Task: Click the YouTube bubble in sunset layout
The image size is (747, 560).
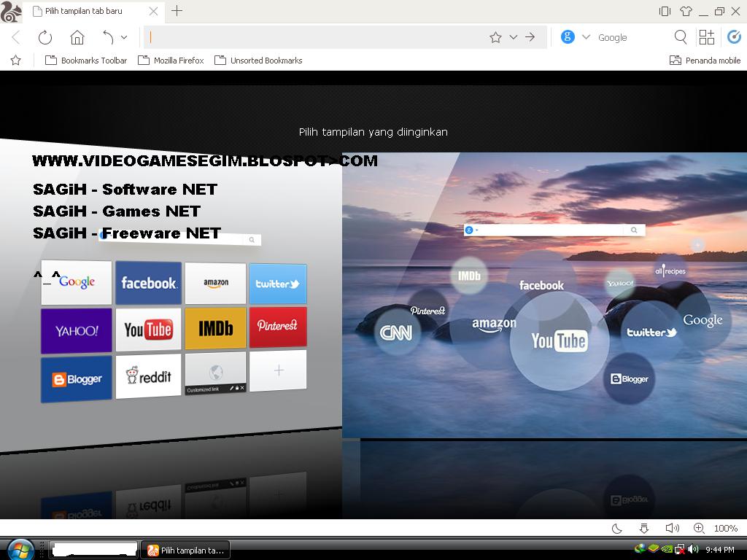Action: 560,341
